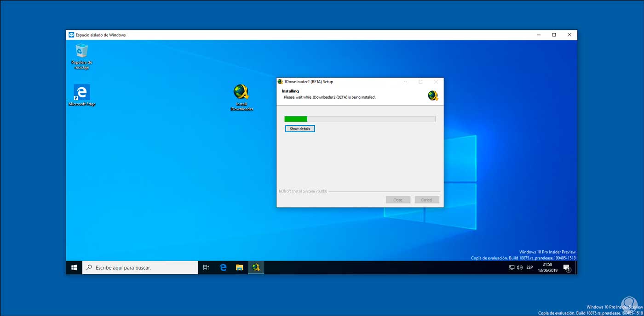Click the Cancel button in Setup
Image resolution: width=644 pixels, height=316 pixels.
pos(427,200)
